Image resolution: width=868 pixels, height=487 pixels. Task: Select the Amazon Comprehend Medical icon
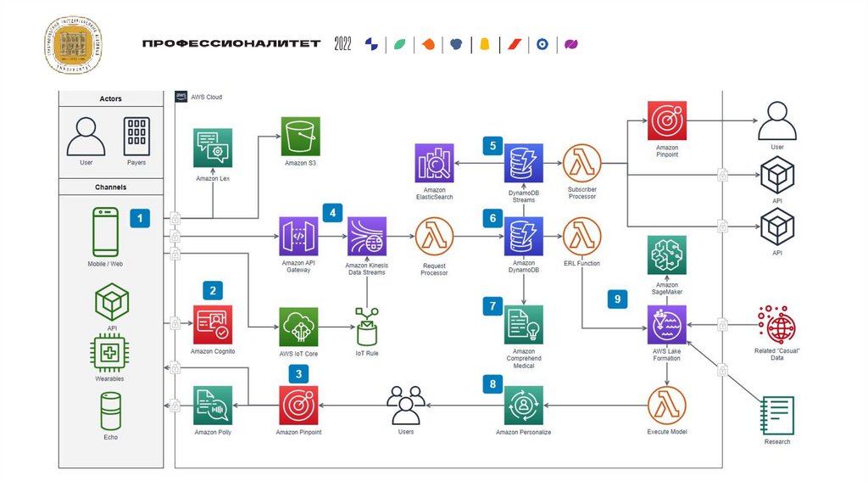click(524, 325)
